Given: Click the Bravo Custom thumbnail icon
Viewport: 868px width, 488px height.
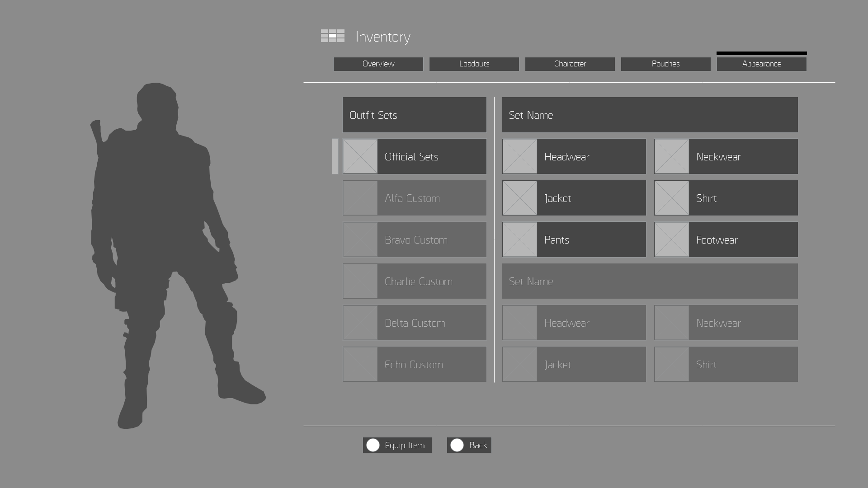Looking at the screenshot, I should pos(360,239).
